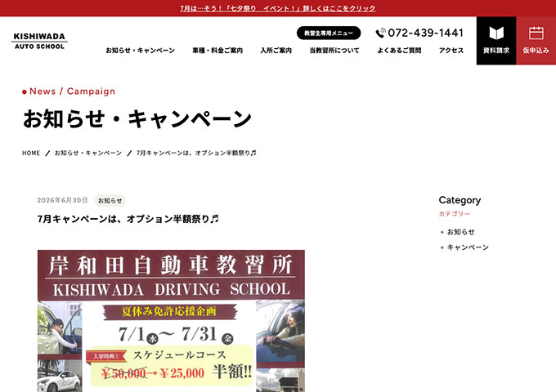Open the アクセス navigation menu

pos(451,51)
